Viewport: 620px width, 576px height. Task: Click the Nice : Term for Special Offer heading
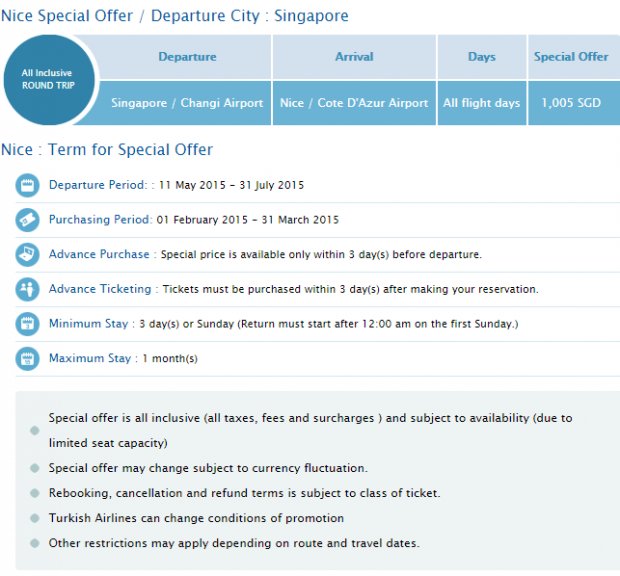pyautogui.click(x=107, y=149)
